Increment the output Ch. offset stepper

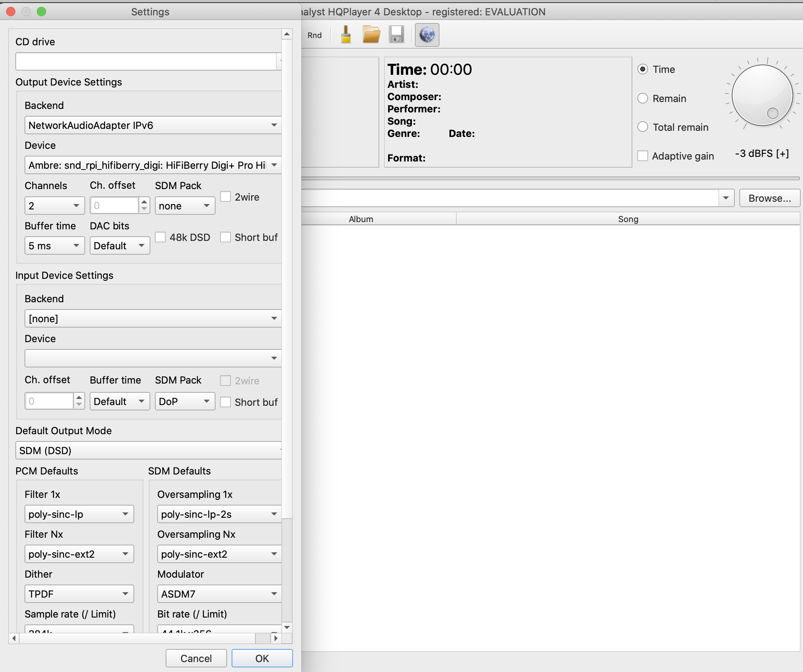144,202
